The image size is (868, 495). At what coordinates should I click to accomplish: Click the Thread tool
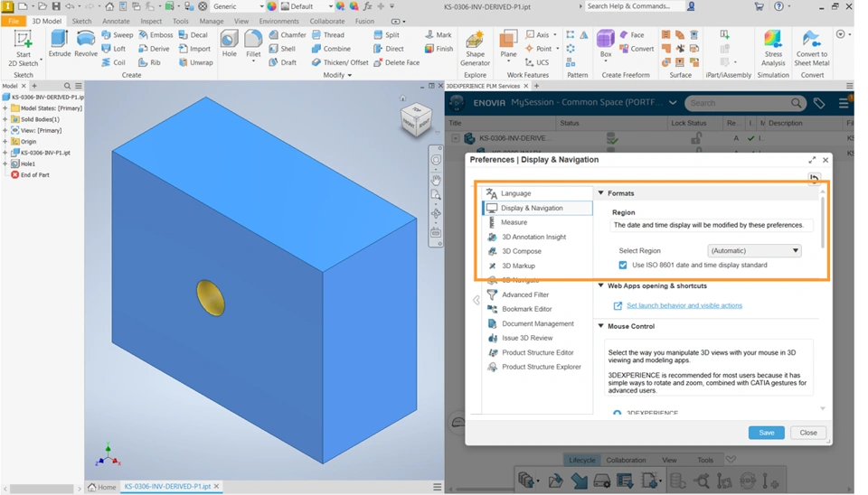point(328,35)
